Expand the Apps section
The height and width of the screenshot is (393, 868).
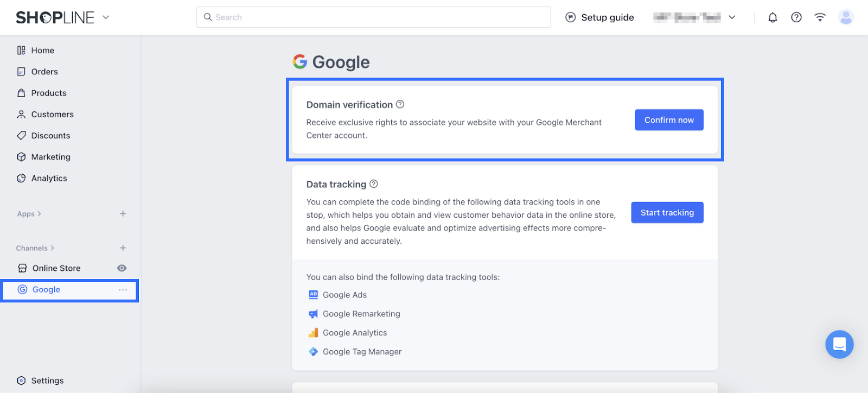[x=29, y=214]
